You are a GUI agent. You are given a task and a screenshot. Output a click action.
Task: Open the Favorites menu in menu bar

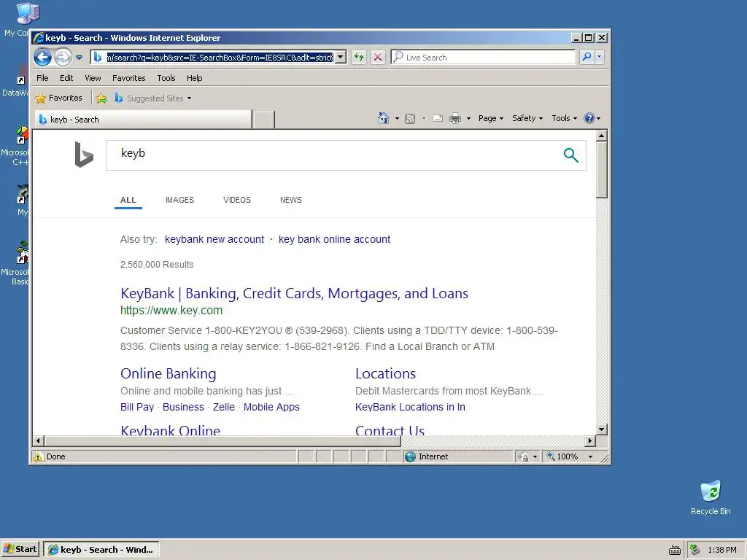coord(128,78)
